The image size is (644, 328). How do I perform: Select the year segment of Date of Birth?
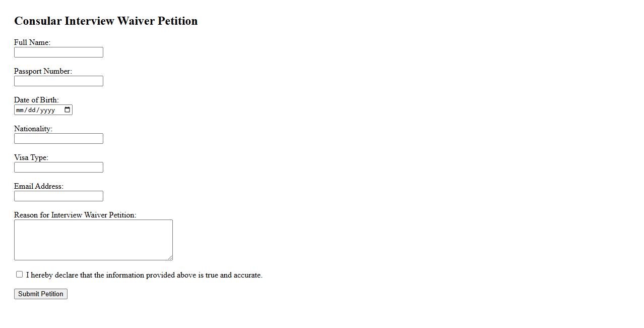47,110
